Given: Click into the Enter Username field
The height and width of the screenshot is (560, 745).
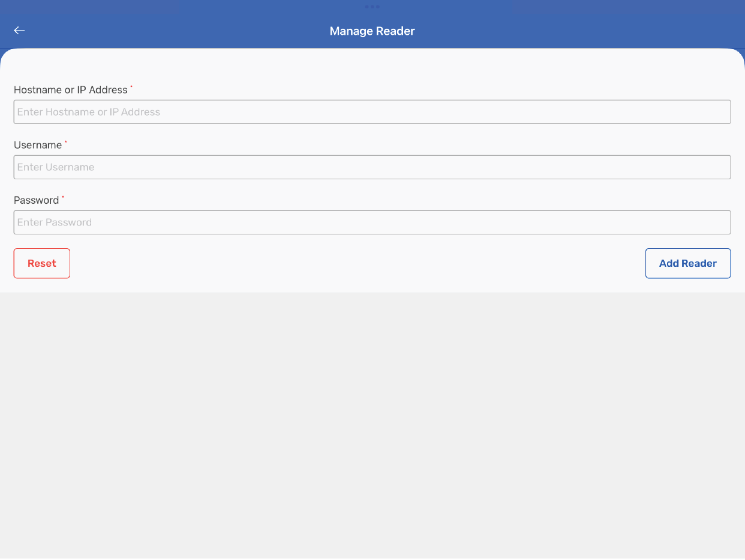Looking at the screenshot, I should point(372,167).
